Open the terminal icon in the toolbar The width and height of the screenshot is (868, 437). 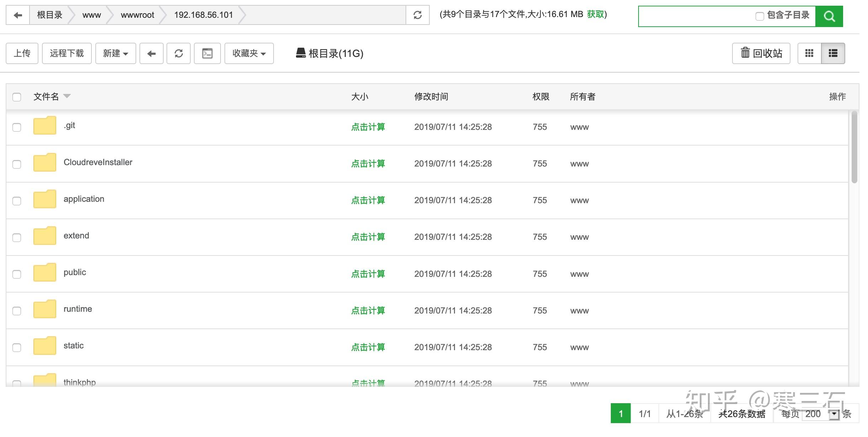click(x=207, y=53)
